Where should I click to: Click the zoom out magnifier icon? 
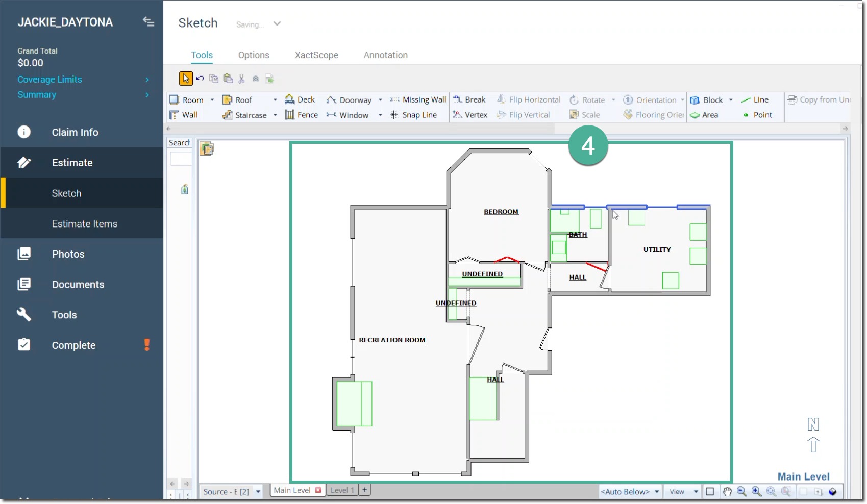click(742, 492)
